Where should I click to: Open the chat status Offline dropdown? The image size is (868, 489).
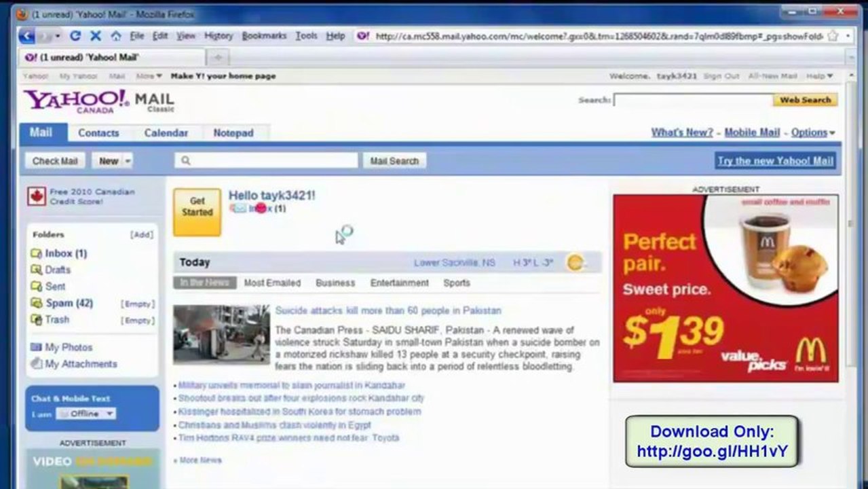[86, 414]
